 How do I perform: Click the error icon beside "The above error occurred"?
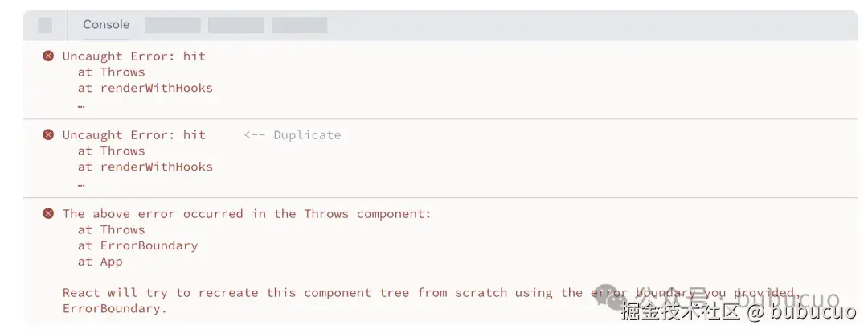pos(48,214)
